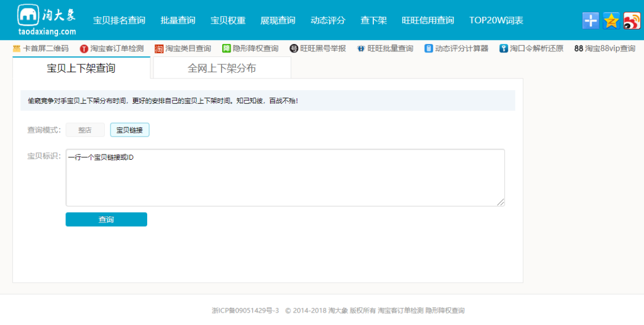
Task: Open 隐形降权查询 via the green 降 icon
Action: coord(226,48)
